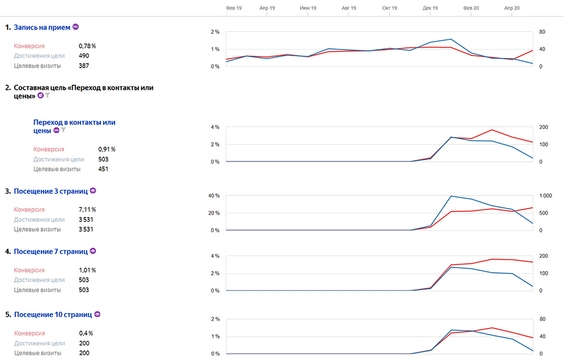Click purple icon next to Посещение 3 страниц
The height and width of the screenshot is (363, 568).
(93, 191)
